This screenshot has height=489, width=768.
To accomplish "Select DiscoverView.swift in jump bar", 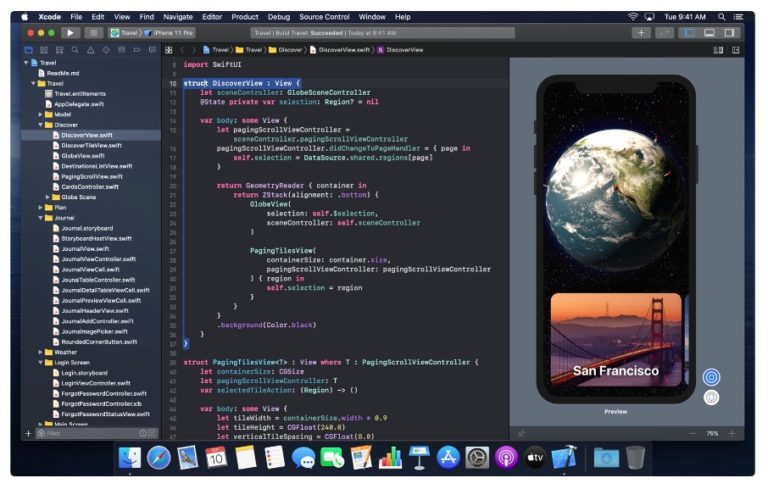I will (x=340, y=50).
